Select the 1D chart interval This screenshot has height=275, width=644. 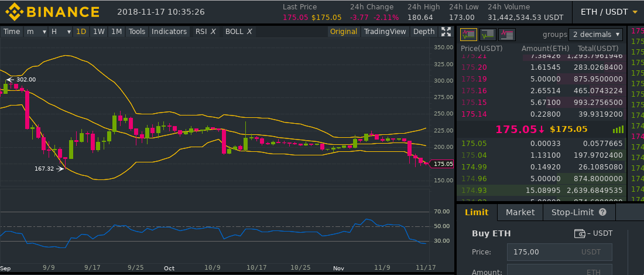(x=81, y=32)
